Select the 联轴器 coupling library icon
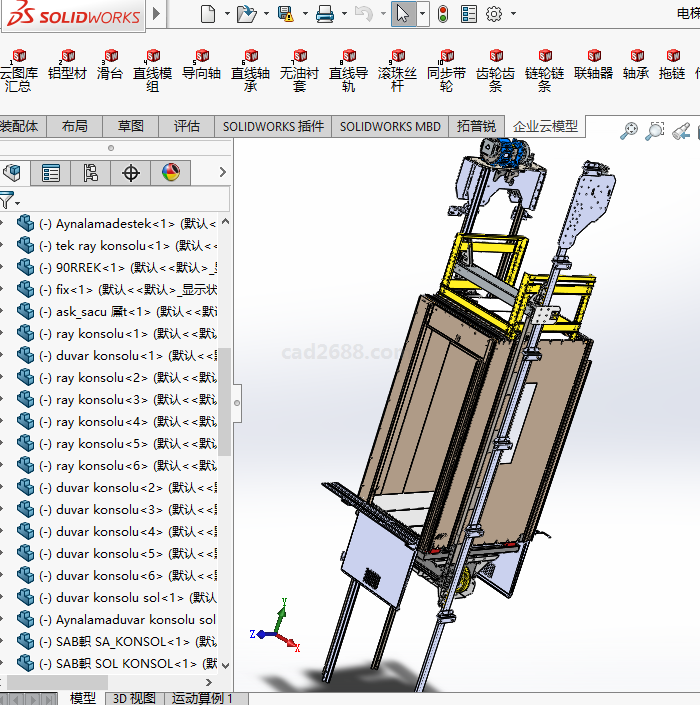This screenshot has width=700, height=705. tap(593, 64)
